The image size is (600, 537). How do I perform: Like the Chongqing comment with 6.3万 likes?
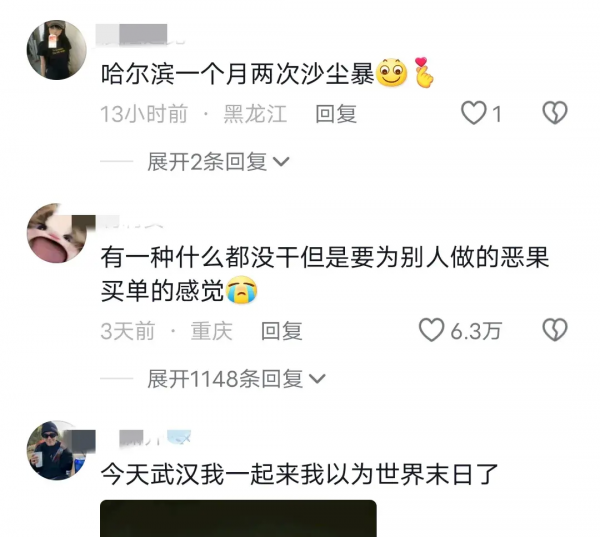point(431,330)
